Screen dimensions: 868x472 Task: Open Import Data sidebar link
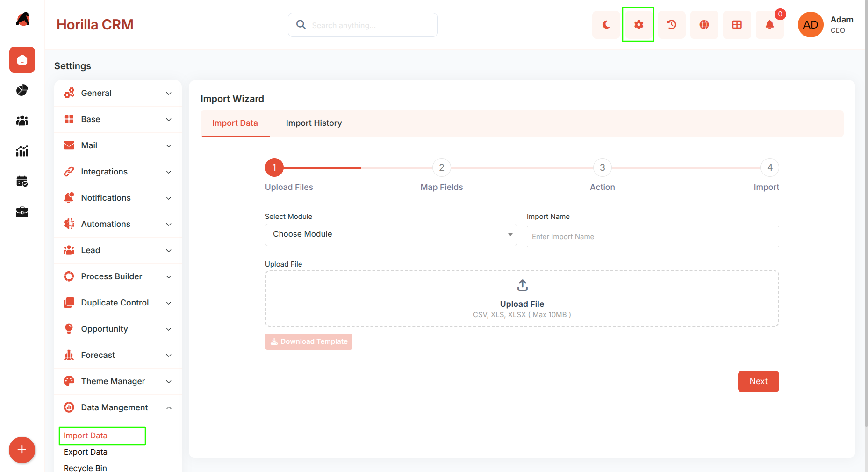[86, 436]
